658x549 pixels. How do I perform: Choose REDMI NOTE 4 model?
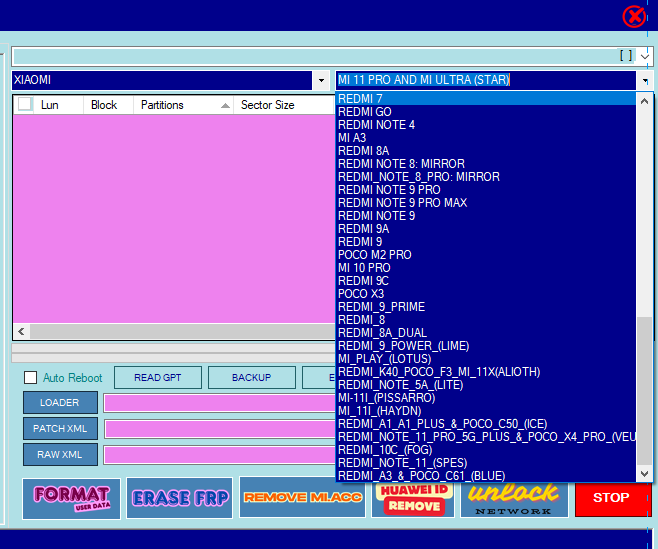pos(486,125)
